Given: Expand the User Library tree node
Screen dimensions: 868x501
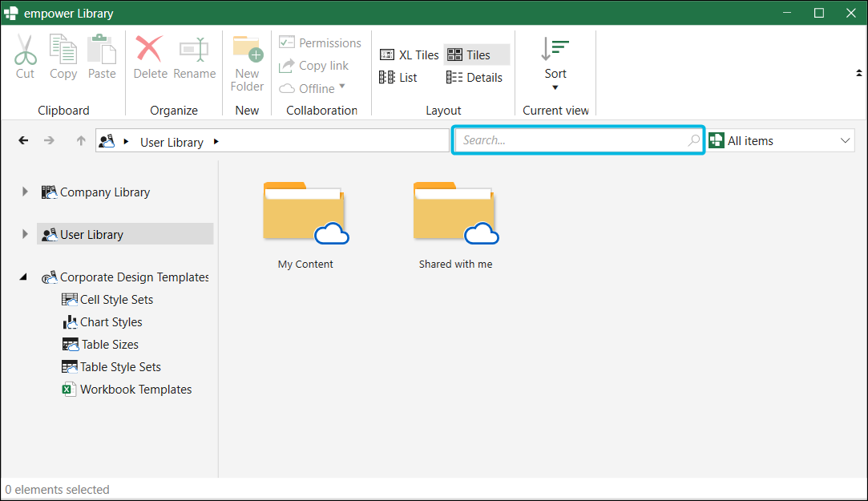Looking at the screenshot, I should click(25, 234).
